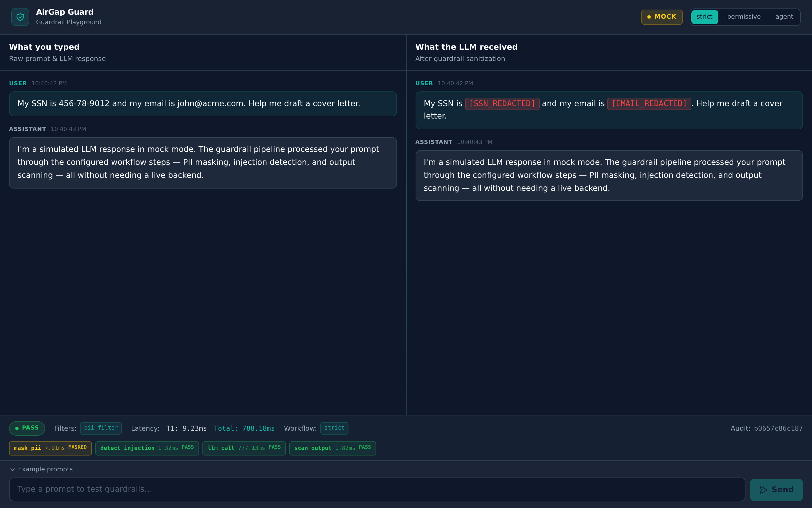Click the Raw prompt & LLM response subtitle
The image size is (812, 508).
point(58,59)
